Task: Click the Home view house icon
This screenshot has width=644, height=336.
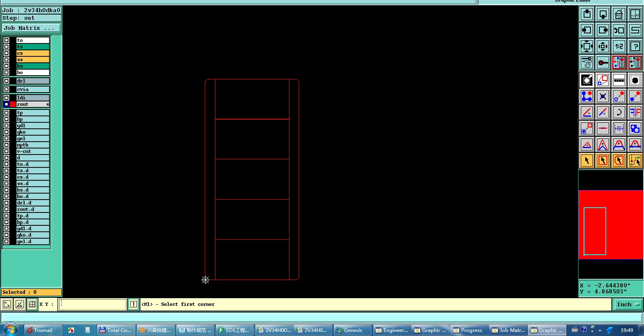Action: coord(619,14)
